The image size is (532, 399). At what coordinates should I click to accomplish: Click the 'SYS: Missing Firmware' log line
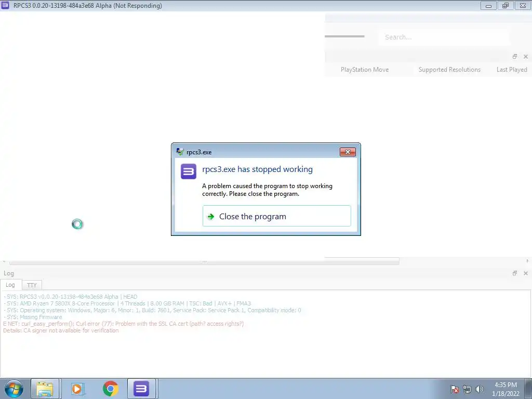(x=33, y=317)
